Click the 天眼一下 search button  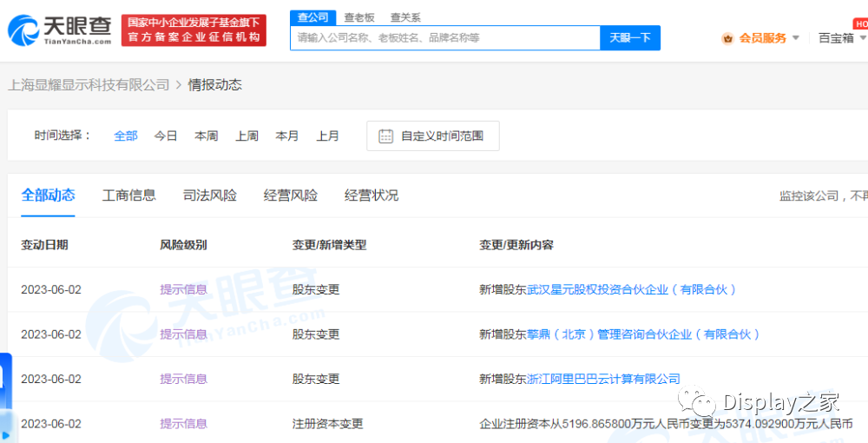pyautogui.click(x=630, y=37)
